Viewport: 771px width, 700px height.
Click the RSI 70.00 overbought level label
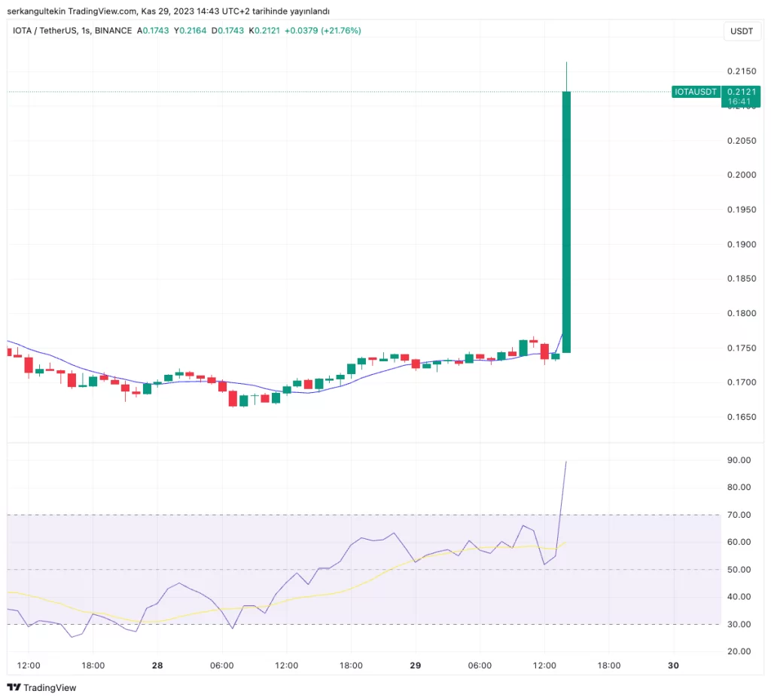740,515
